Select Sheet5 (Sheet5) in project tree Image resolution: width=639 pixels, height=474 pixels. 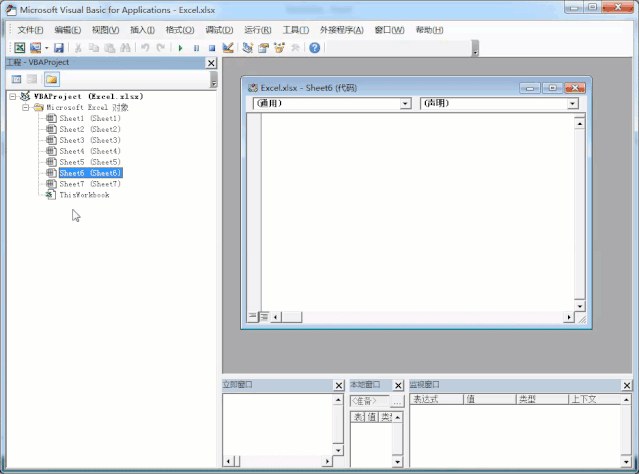90,162
